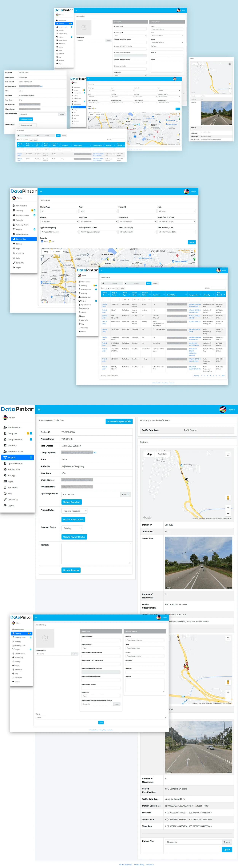
Task: Click hamburger menu icon in Show Projects header
Action: coord(39,409)
